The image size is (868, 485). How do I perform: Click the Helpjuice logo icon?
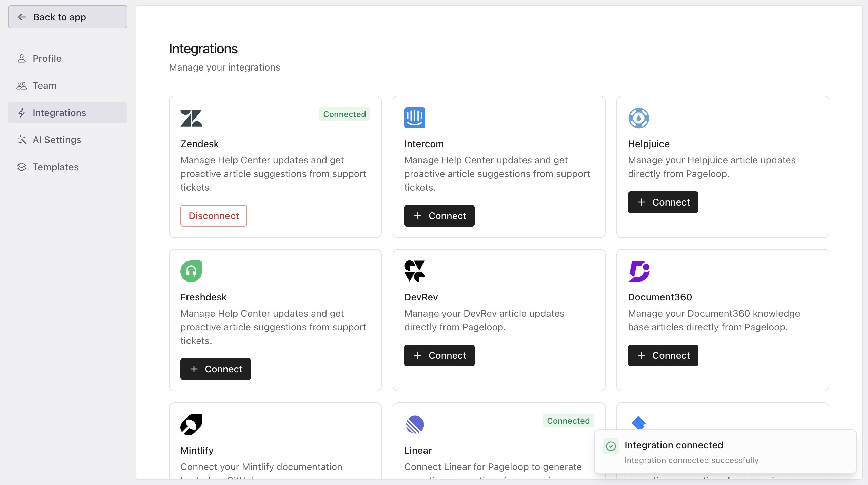[638, 118]
